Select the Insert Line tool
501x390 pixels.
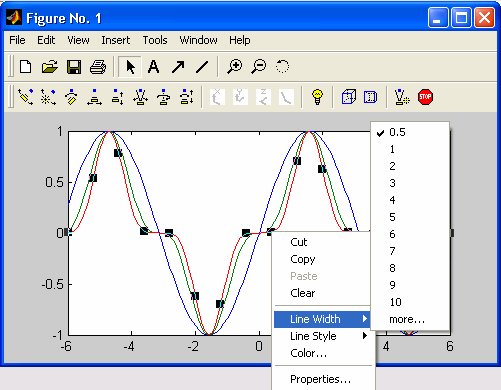pyautogui.click(x=202, y=67)
